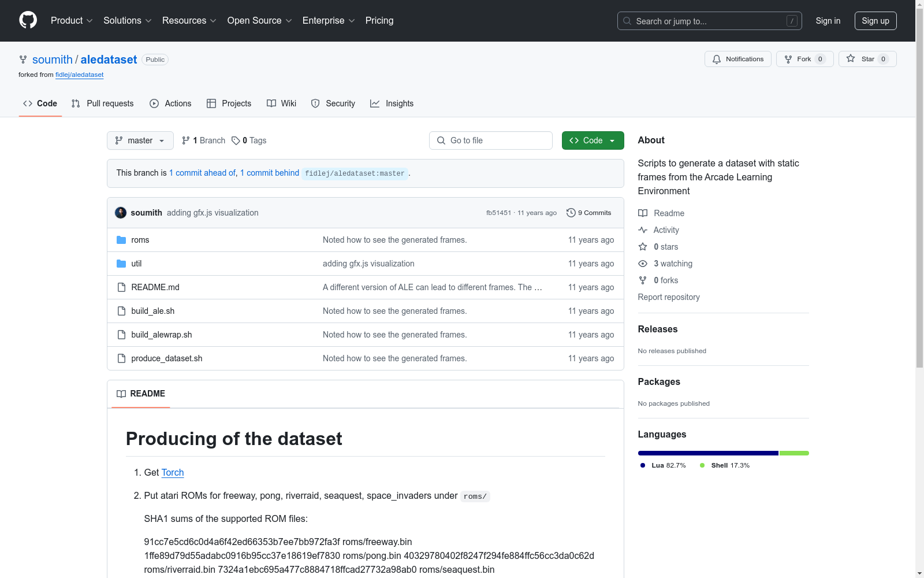
Task: Click the fork icon beside 0 forks
Action: pyautogui.click(x=643, y=280)
